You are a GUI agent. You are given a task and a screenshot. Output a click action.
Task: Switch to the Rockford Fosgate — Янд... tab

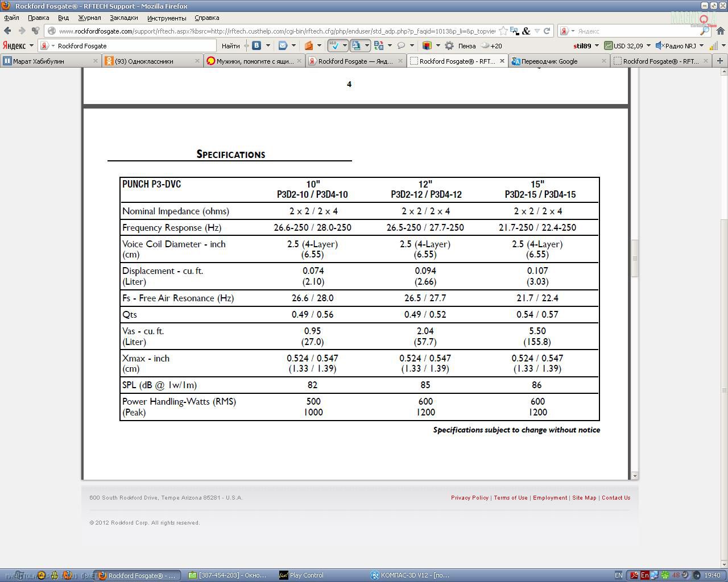pos(356,61)
